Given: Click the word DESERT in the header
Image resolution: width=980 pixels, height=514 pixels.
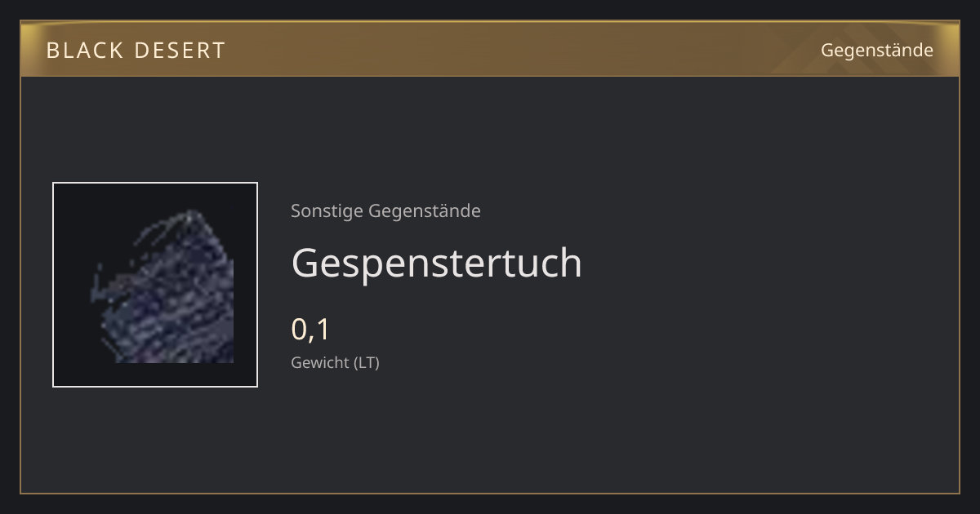Looking at the screenshot, I should 180,51.
